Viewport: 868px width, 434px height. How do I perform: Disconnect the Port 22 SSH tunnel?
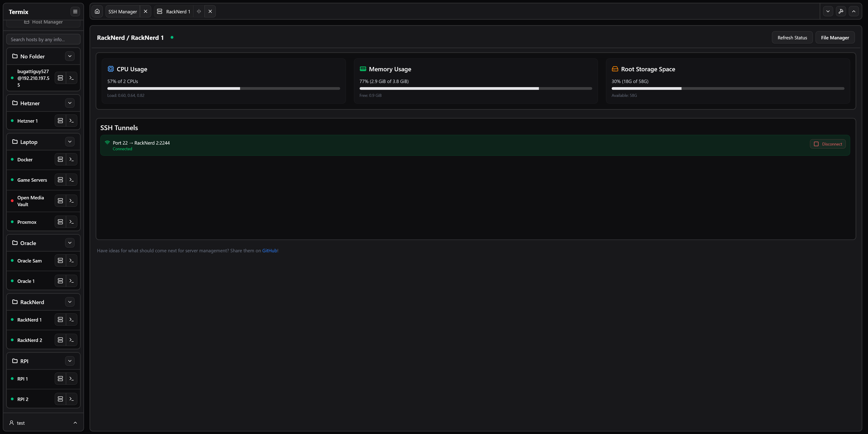(x=828, y=144)
